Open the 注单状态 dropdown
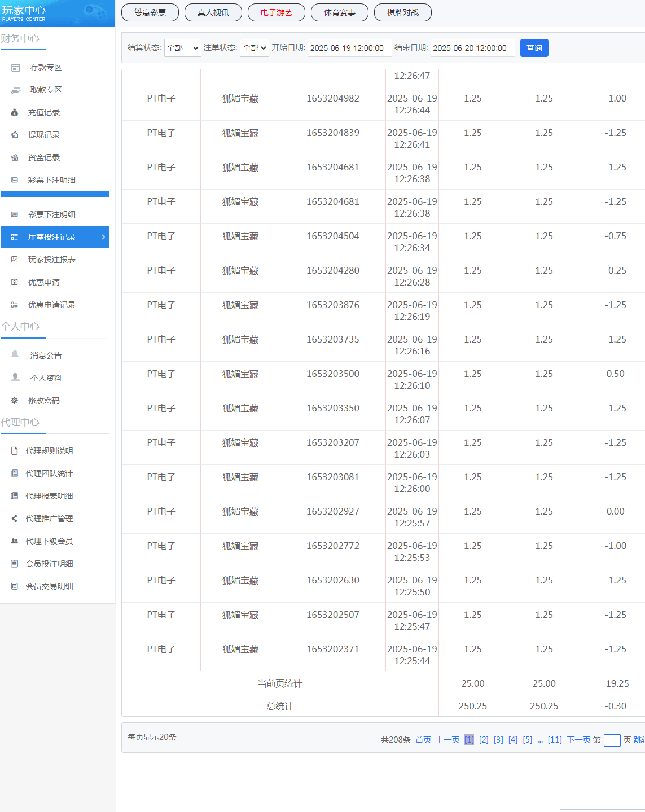This screenshot has width=645, height=812. tap(254, 48)
